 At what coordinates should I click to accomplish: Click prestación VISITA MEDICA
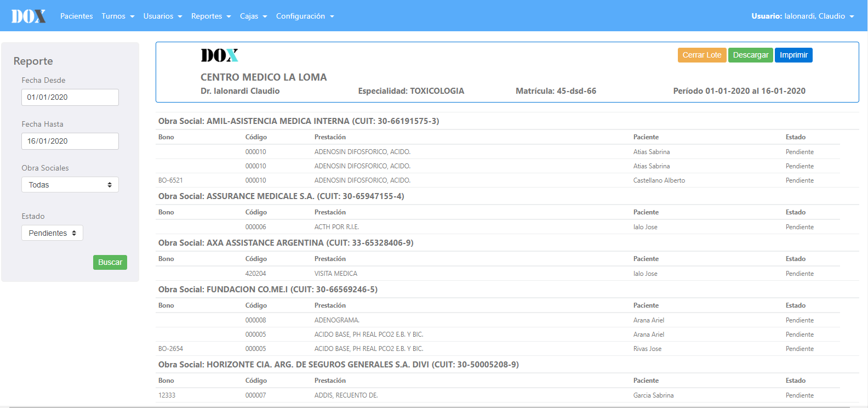tap(336, 274)
